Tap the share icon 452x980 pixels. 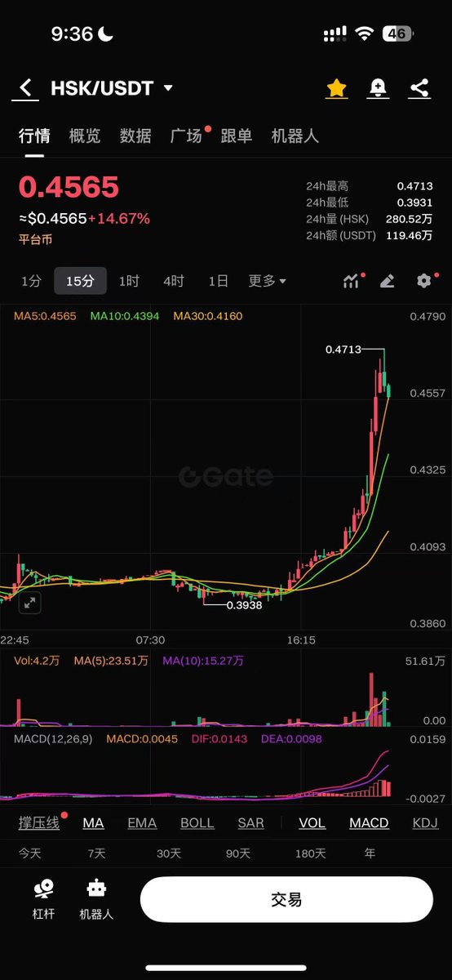419,88
